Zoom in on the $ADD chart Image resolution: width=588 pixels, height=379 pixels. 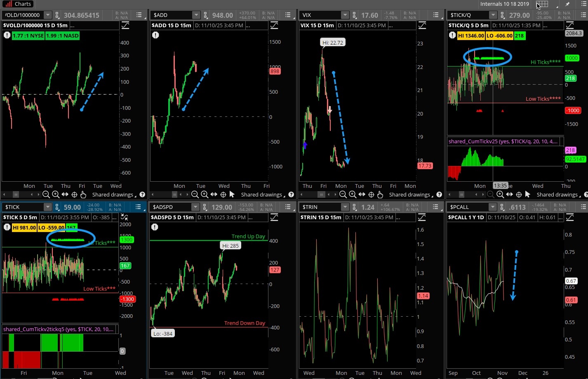tap(204, 194)
